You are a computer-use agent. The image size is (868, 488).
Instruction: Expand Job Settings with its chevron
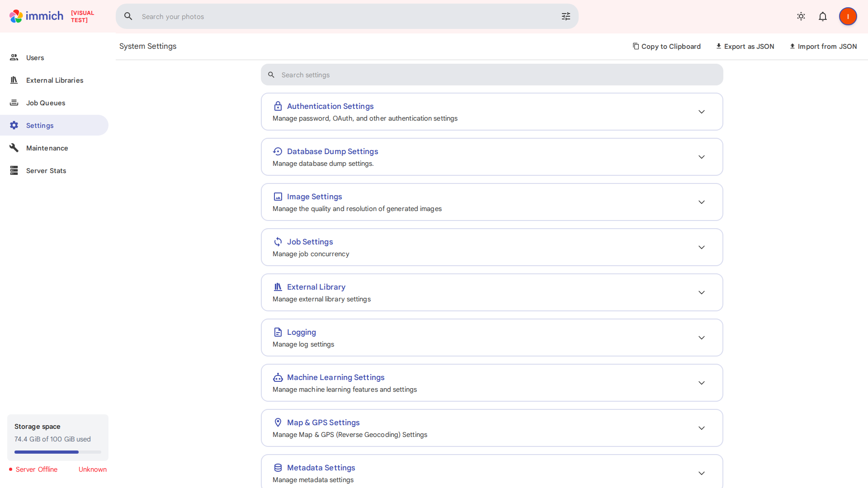(x=701, y=247)
